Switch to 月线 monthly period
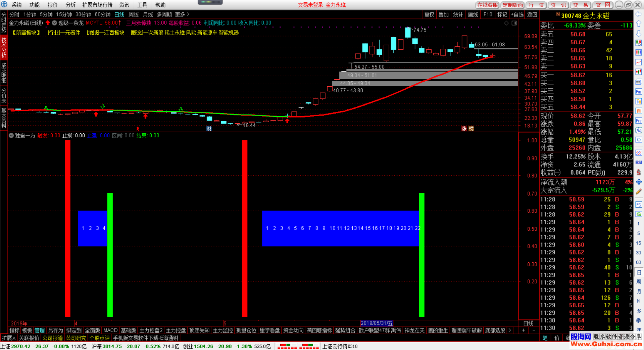 pos(148,14)
